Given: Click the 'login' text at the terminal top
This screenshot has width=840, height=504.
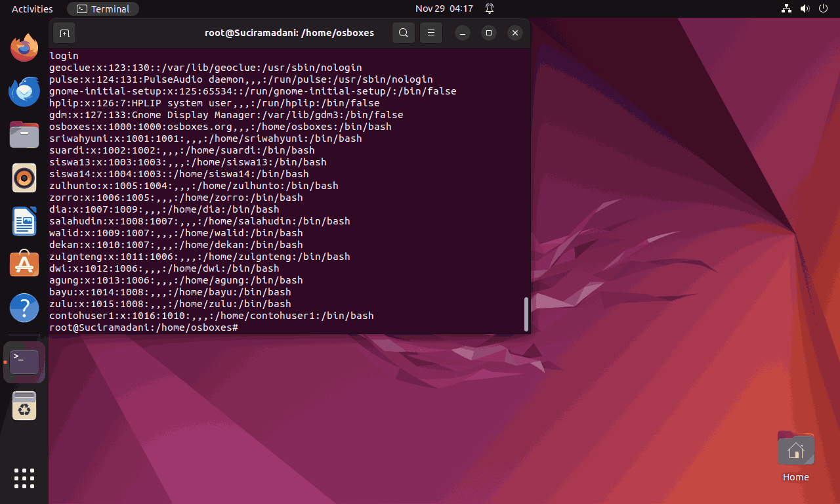Looking at the screenshot, I should 64,56.
